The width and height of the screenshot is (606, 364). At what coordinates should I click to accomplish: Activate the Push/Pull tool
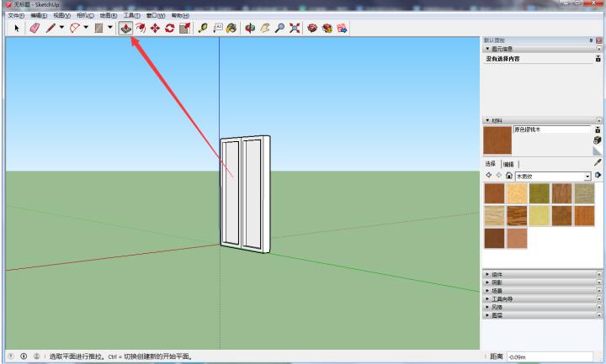125,29
